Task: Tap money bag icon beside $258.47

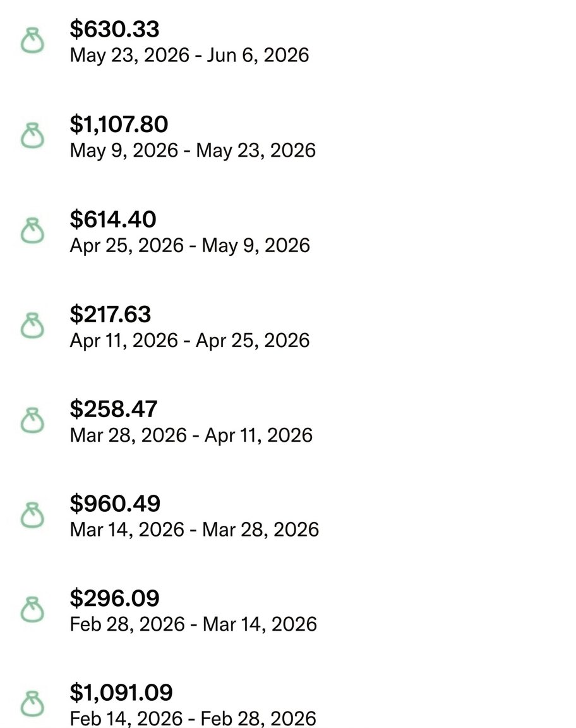Action: (x=32, y=421)
